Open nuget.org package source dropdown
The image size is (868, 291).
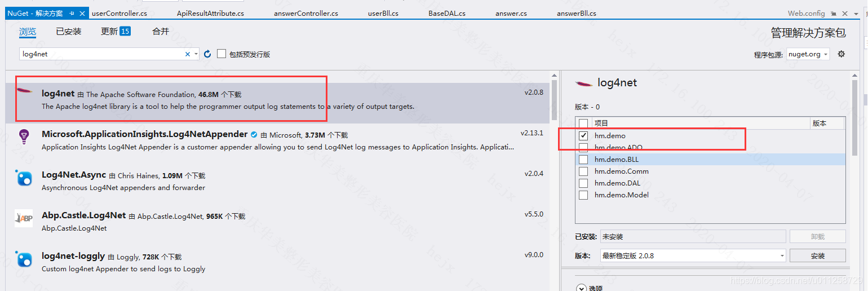point(808,54)
